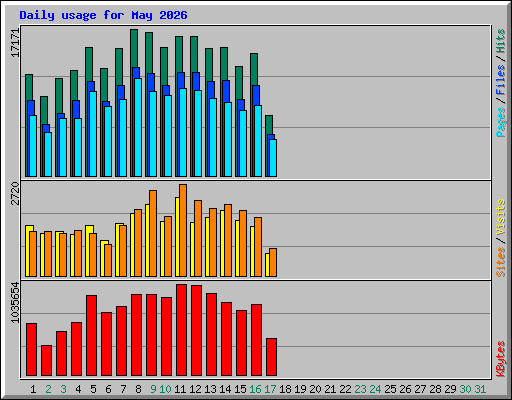Click the red KBytes bar for day 5
This screenshot has height=400, width=512.
click(91, 335)
